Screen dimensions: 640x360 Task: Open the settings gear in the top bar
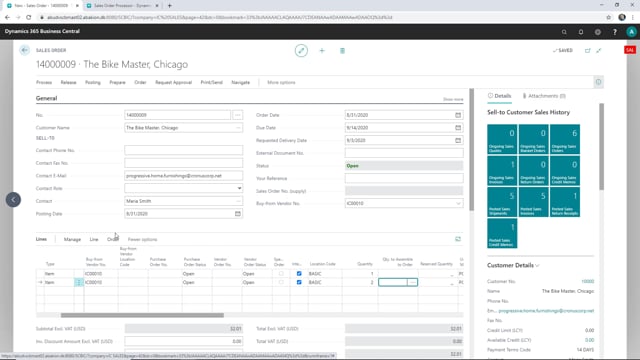pyautogui.click(x=598, y=32)
